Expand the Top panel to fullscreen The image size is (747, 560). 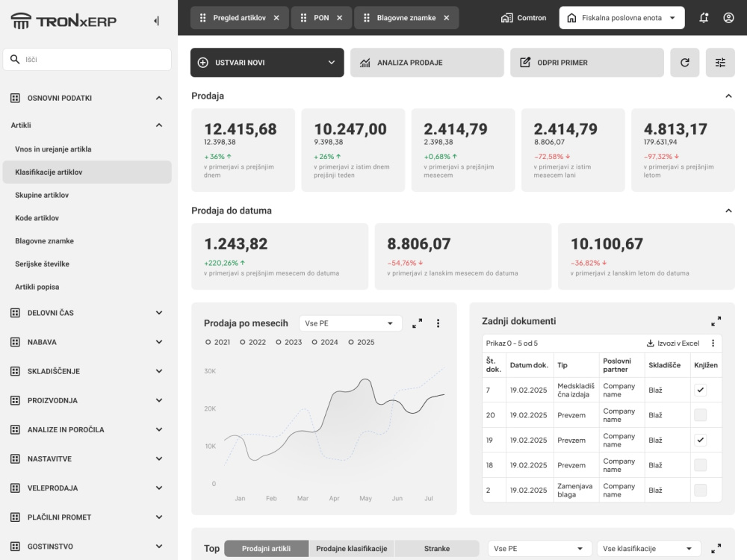716,549
